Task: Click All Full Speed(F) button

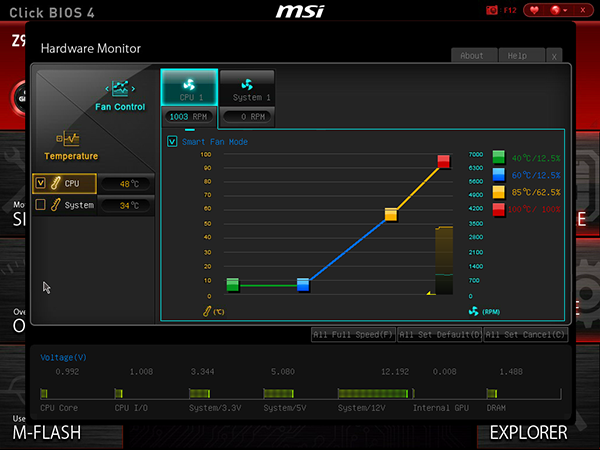Action: point(353,335)
